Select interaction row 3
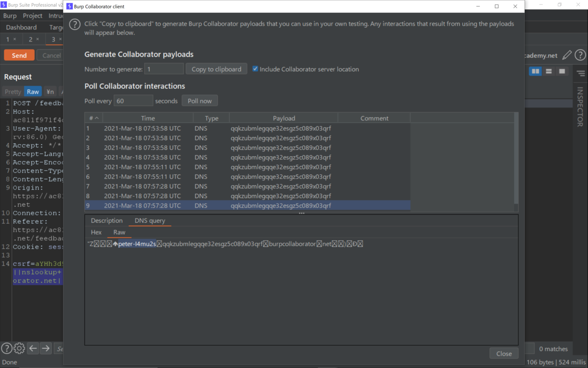Image resolution: width=588 pixels, height=368 pixels. (247, 148)
